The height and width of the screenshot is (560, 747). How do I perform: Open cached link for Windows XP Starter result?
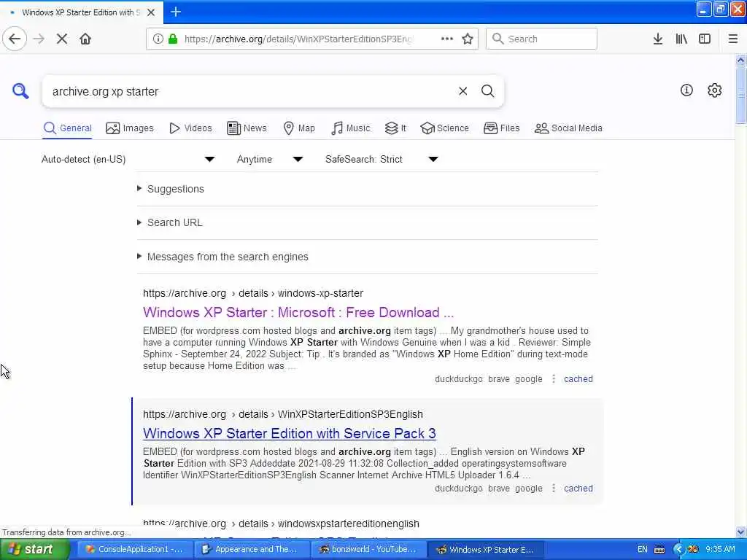click(x=578, y=379)
